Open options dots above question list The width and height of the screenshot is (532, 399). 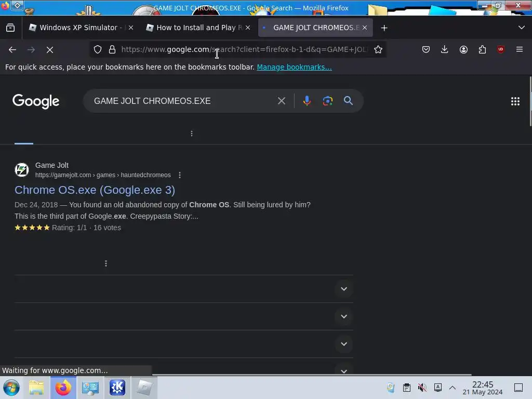point(106,263)
